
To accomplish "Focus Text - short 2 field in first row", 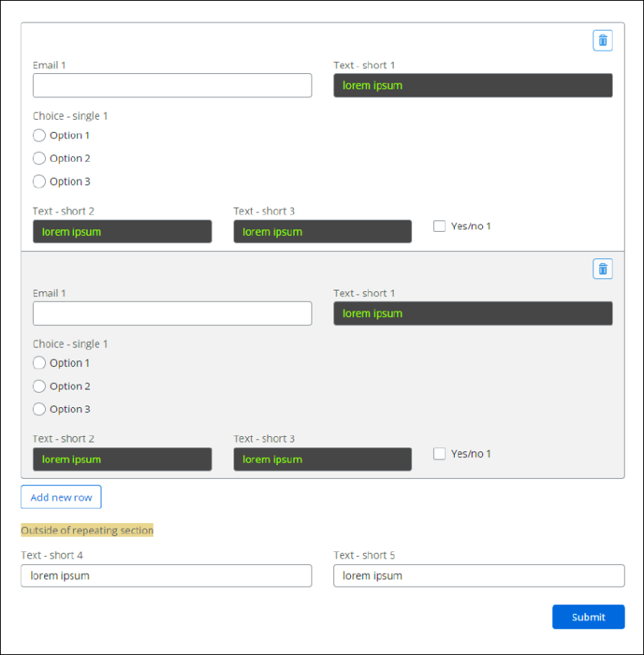I will pyautogui.click(x=122, y=232).
